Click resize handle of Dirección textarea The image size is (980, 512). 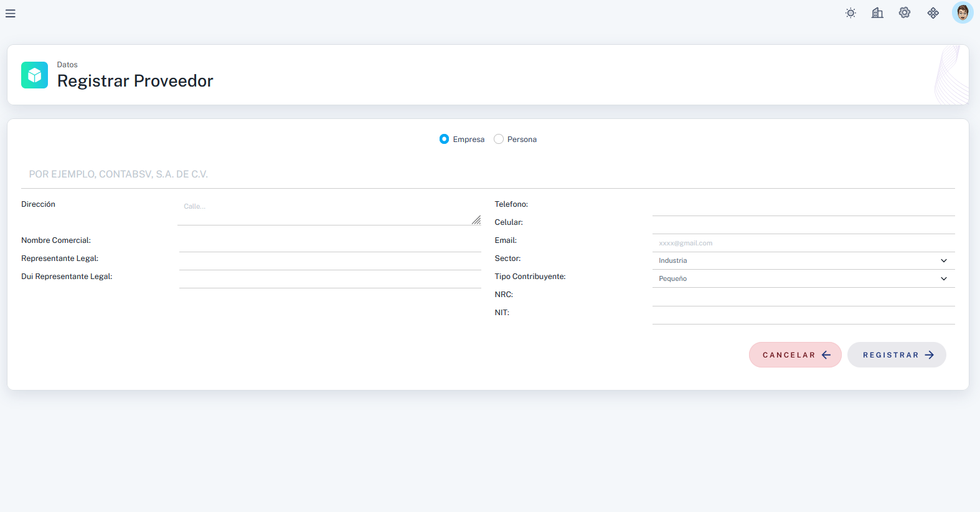476,220
